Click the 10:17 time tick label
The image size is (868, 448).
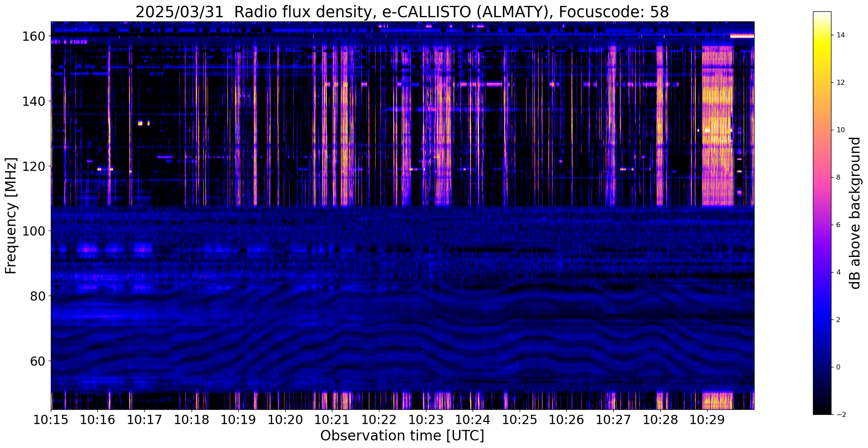145,419
